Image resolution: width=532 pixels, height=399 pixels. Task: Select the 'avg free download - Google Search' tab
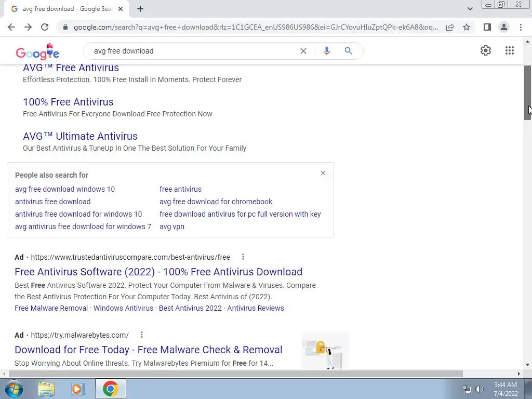tap(66, 9)
